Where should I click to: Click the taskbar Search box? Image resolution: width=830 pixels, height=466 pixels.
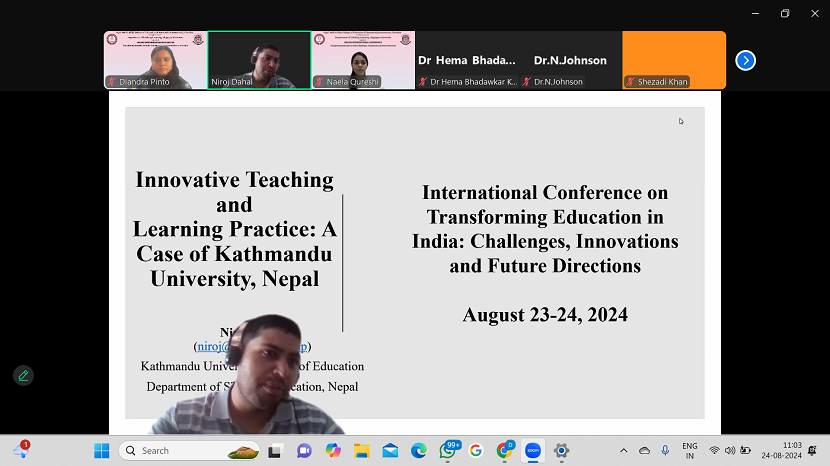(x=190, y=451)
